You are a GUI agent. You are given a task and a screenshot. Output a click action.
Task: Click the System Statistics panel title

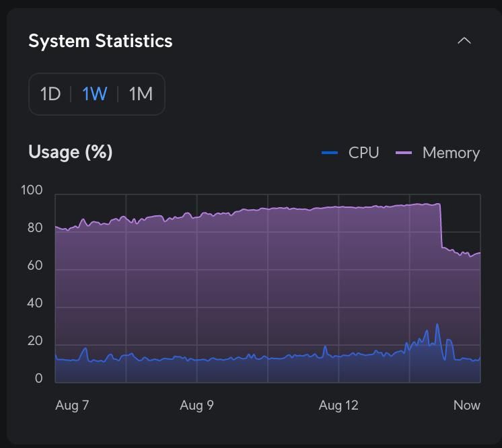coord(100,41)
